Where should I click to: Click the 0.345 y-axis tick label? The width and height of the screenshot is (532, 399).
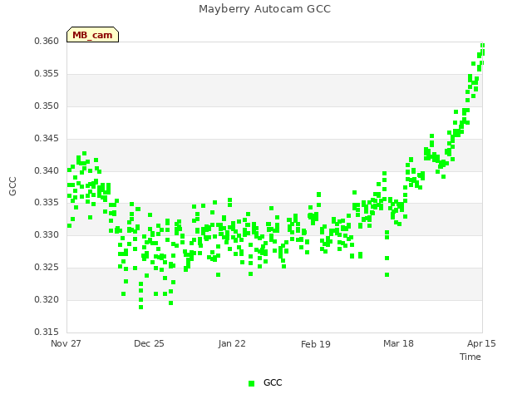coord(47,139)
